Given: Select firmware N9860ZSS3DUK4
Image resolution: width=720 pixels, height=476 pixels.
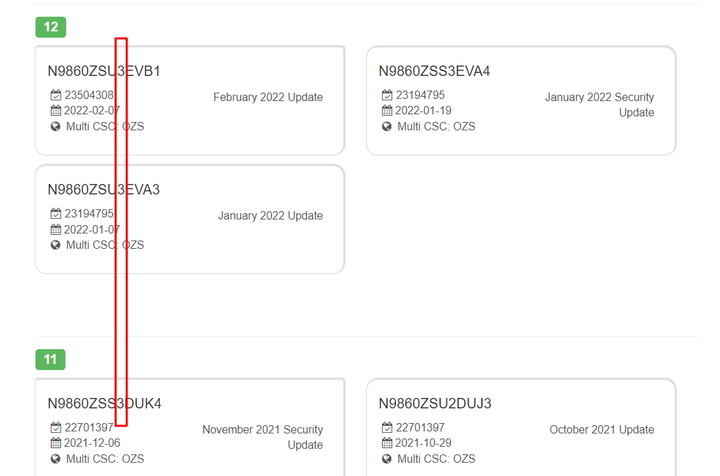Looking at the screenshot, I should click(104, 404).
